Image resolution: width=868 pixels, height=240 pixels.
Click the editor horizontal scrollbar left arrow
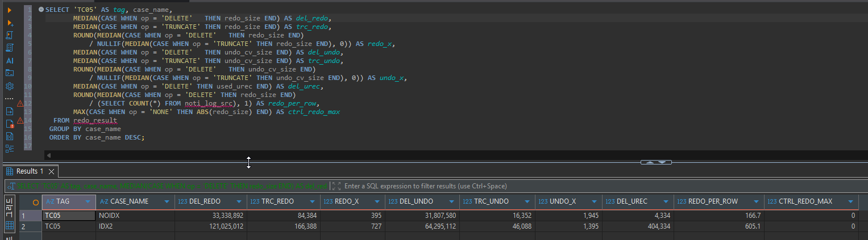48,155
